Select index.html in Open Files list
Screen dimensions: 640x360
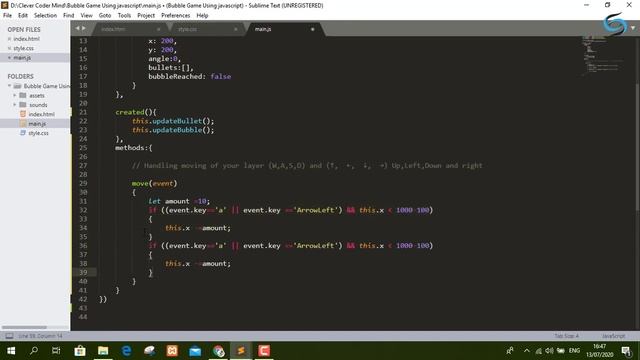pyautogui.click(x=27, y=39)
